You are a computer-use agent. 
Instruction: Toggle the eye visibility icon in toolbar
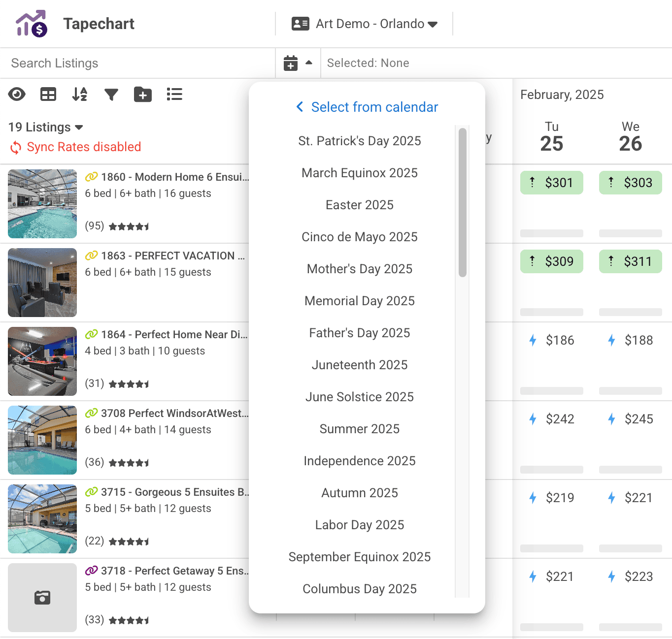click(17, 94)
